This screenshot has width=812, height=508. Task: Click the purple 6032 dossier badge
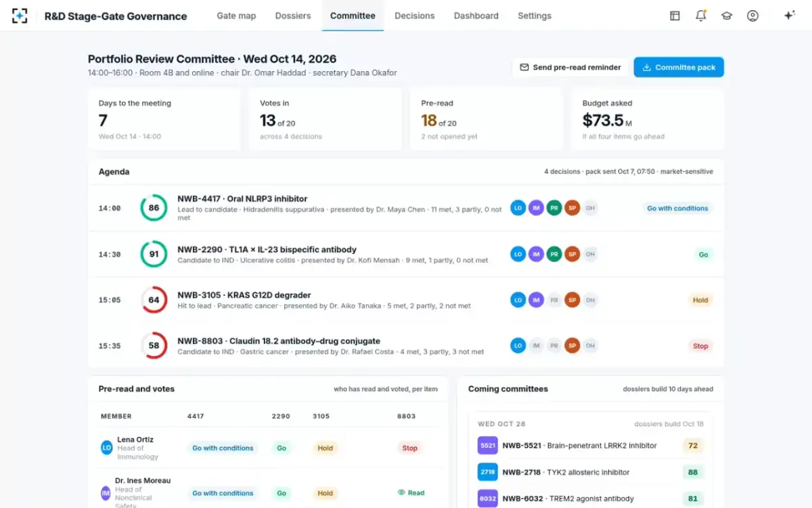tap(488, 499)
